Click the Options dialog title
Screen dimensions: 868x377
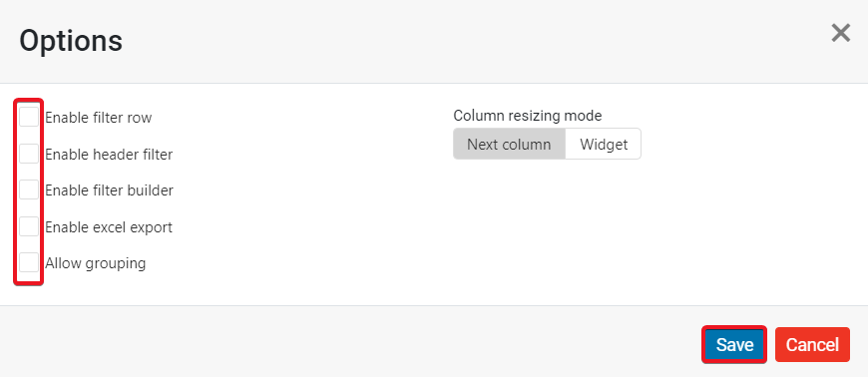click(71, 41)
